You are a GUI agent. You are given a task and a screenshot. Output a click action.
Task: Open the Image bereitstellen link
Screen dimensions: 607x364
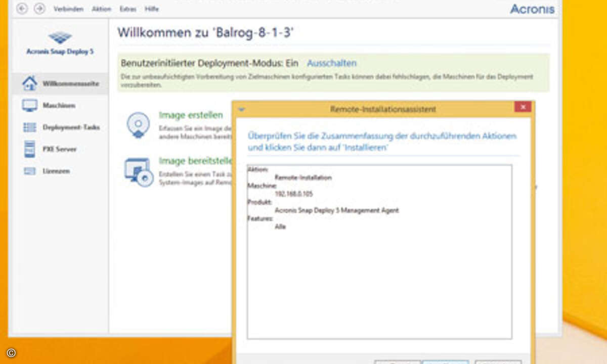[x=195, y=161]
